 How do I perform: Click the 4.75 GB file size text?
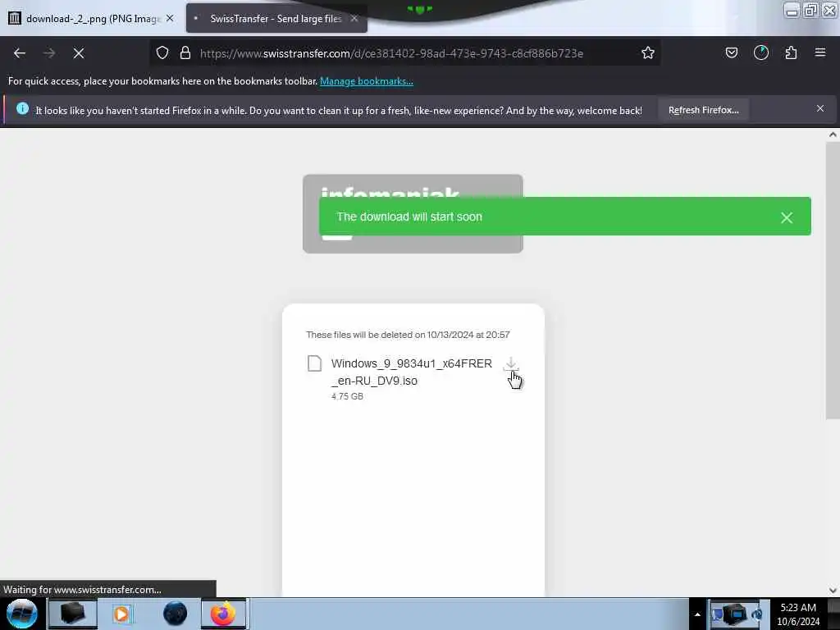(347, 396)
